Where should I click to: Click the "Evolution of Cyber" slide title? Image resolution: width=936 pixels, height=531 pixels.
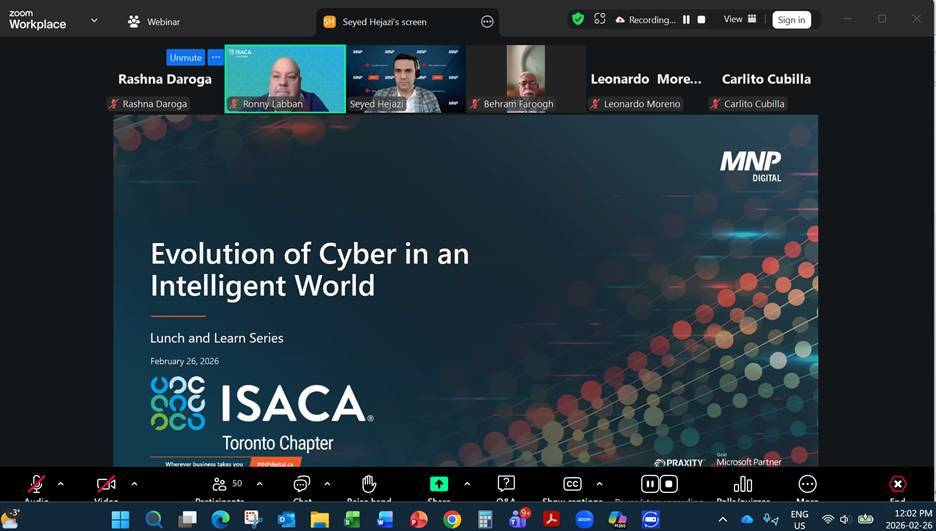coord(310,269)
